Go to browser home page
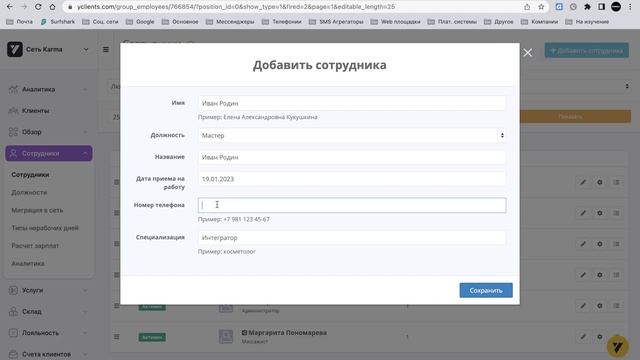 (x=52, y=7)
